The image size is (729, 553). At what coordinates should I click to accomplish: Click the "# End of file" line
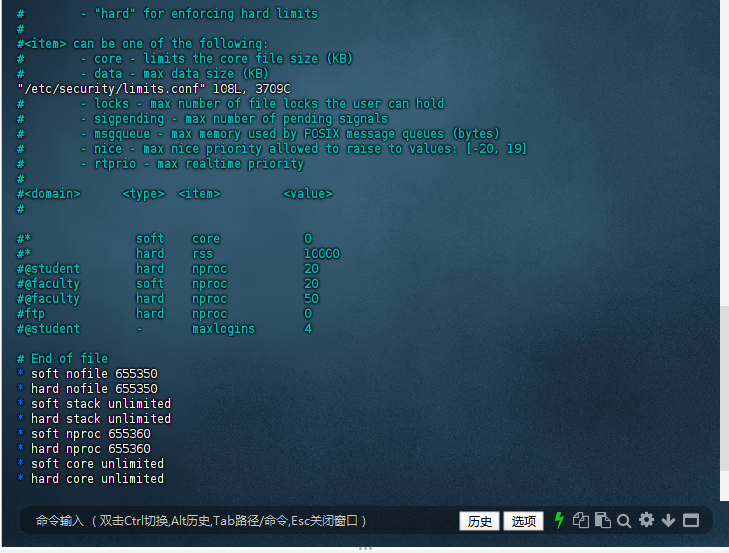62,359
